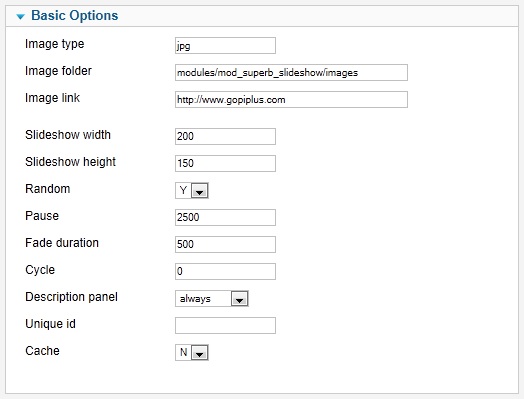Click the Cycle label

(40, 270)
